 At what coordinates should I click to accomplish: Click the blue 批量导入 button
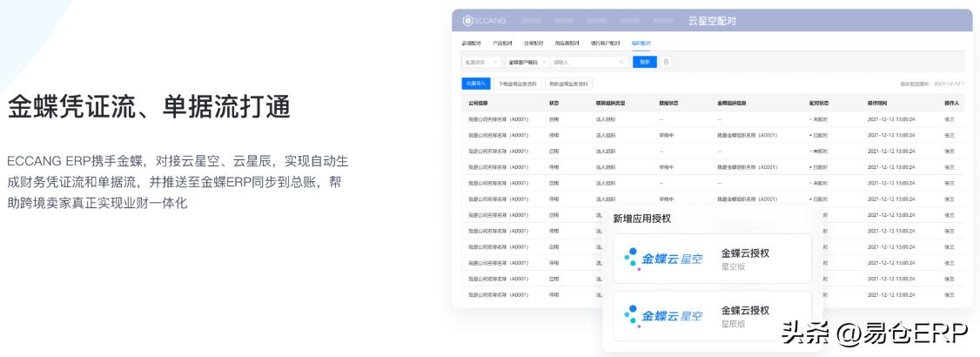[x=475, y=83]
